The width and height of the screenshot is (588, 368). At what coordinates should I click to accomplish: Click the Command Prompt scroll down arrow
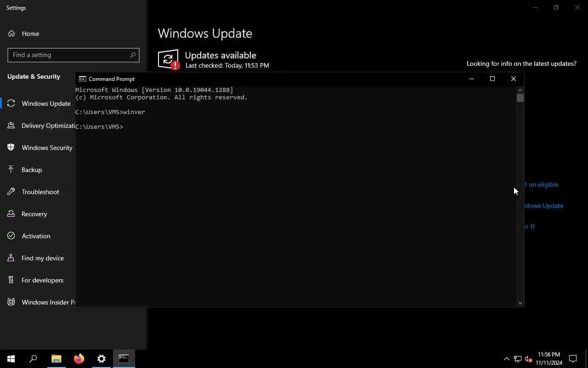(x=520, y=303)
